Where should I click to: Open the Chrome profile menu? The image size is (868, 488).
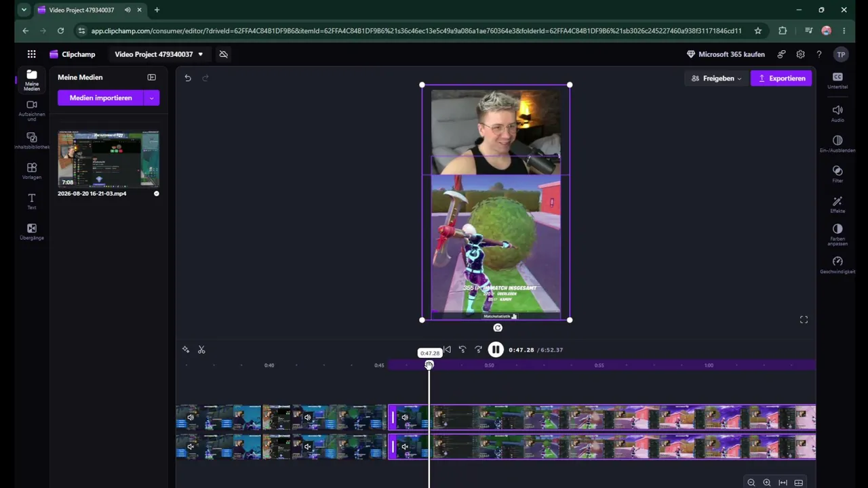pos(826,30)
